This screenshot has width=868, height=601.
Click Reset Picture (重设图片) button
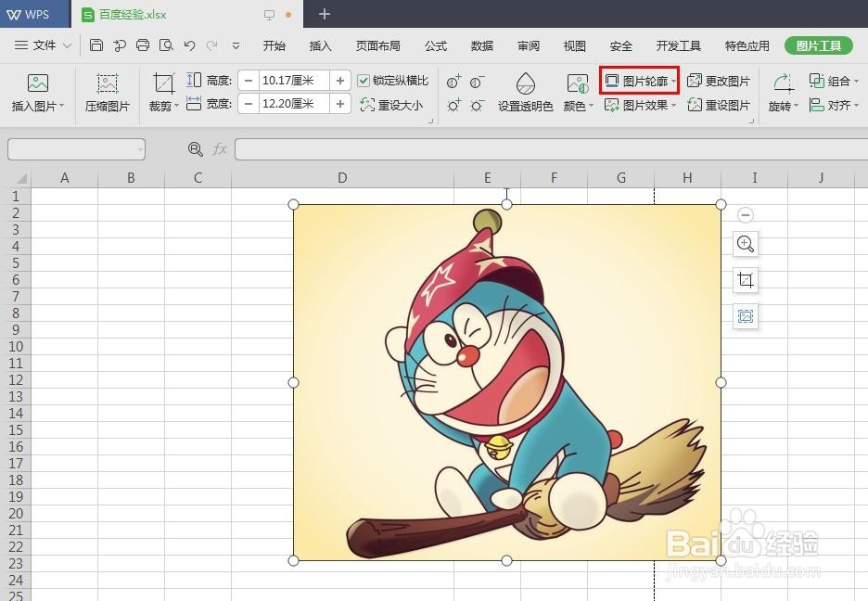pyautogui.click(x=719, y=105)
